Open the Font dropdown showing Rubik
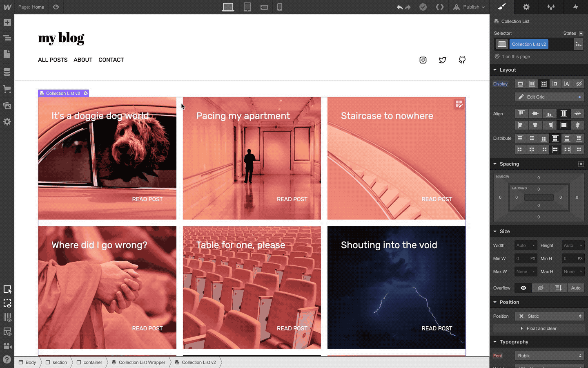Screen dimensions: 588x368 550,356
